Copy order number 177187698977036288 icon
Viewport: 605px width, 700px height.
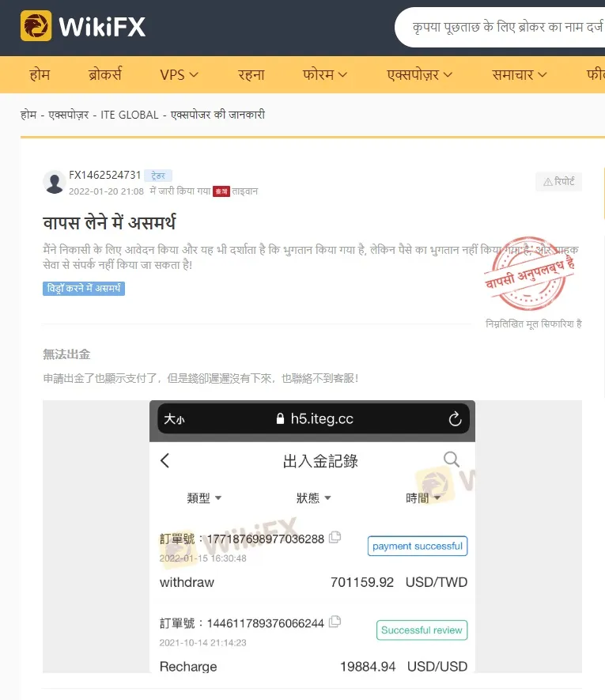(335, 538)
